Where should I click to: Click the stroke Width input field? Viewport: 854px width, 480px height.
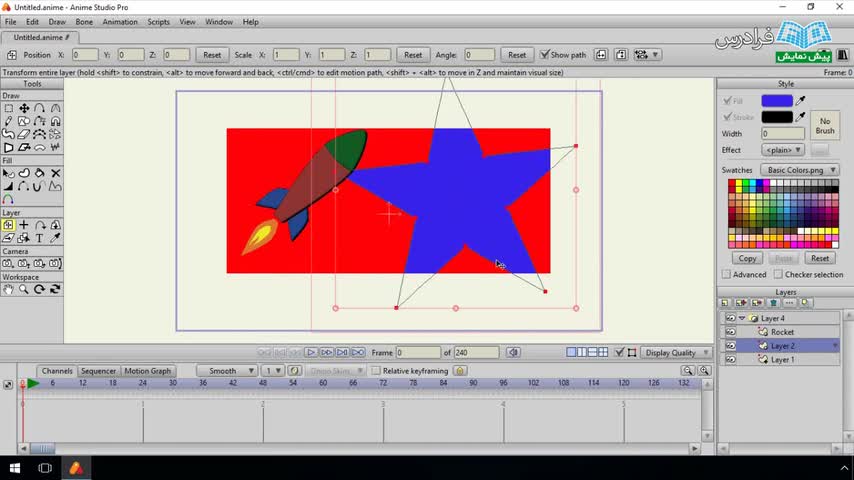click(x=783, y=133)
